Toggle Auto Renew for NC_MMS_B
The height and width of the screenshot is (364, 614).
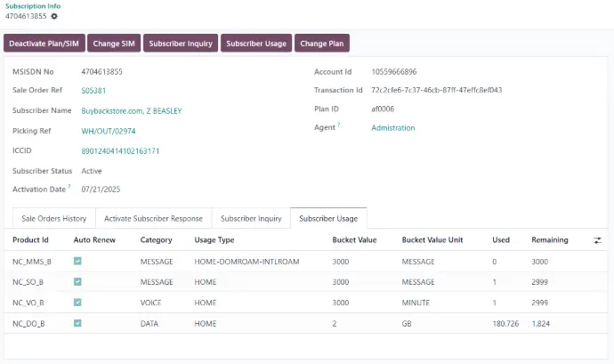coord(78,261)
